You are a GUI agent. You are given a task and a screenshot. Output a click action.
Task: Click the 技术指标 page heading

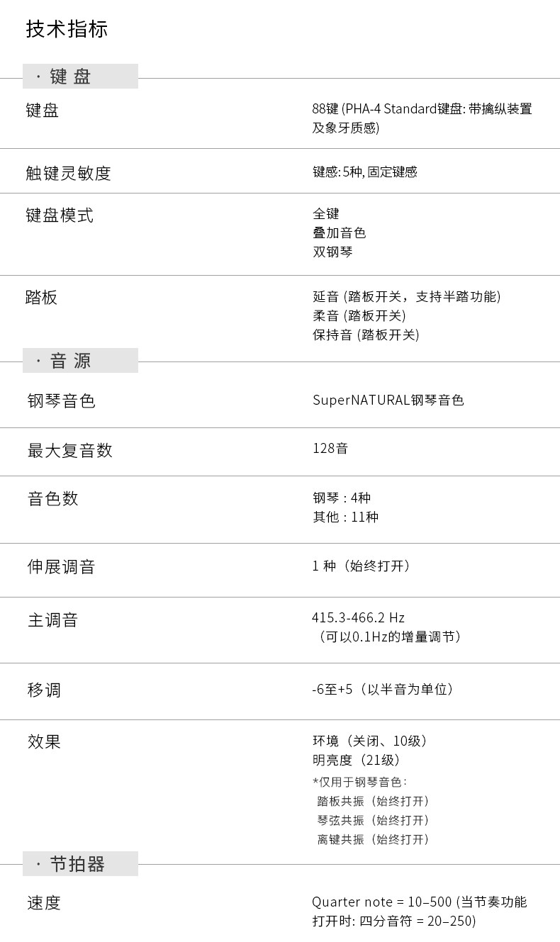pyautogui.click(x=67, y=29)
